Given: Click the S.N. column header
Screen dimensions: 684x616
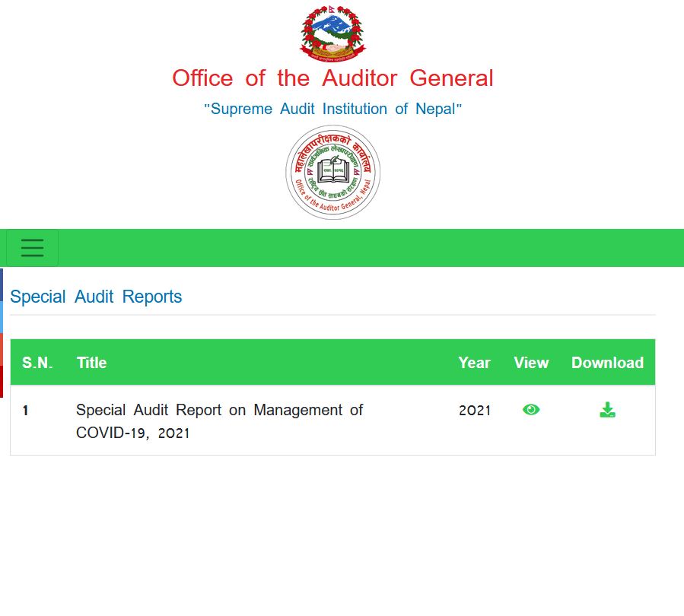Looking at the screenshot, I should (37, 363).
